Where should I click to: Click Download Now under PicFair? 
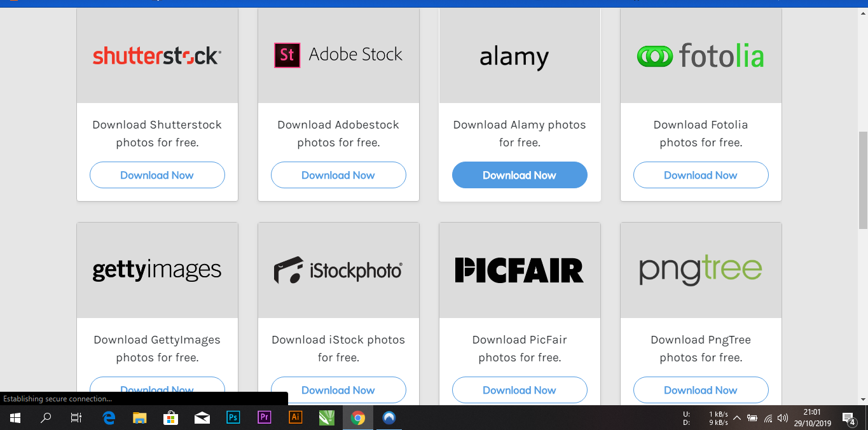pyautogui.click(x=520, y=390)
